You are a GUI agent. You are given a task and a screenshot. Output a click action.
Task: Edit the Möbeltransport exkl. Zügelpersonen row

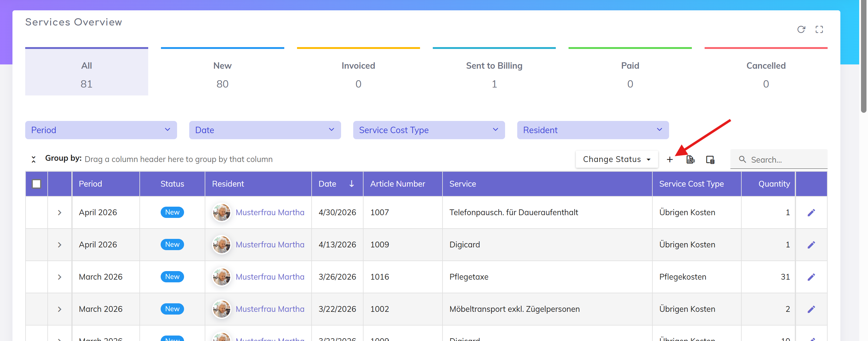point(811,309)
